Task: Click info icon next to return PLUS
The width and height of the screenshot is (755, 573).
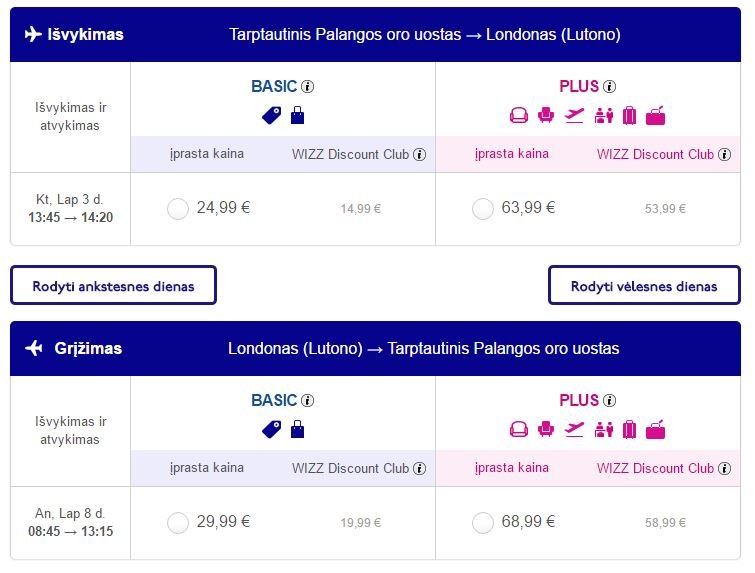Action: tap(610, 401)
